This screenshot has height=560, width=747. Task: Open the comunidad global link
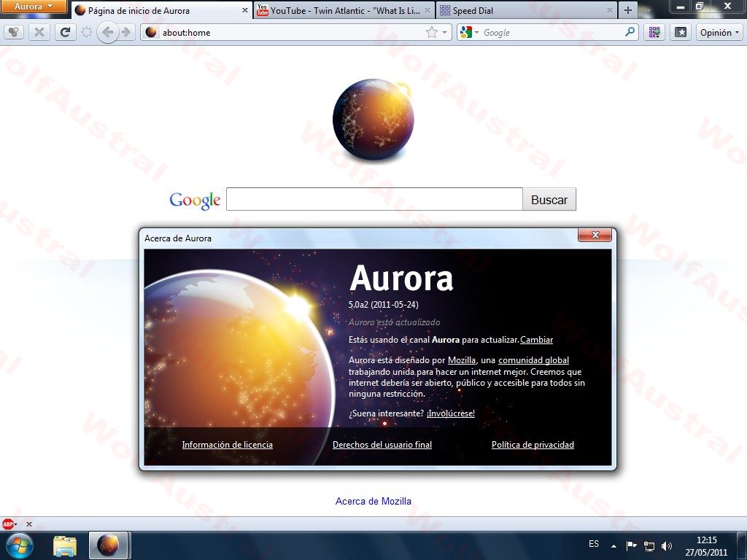pos(533,360)
